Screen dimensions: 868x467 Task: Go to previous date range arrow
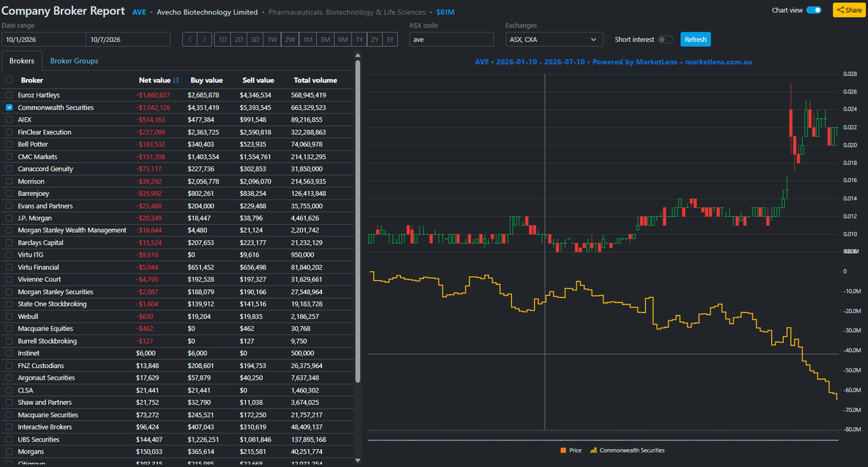pos(190,40)
